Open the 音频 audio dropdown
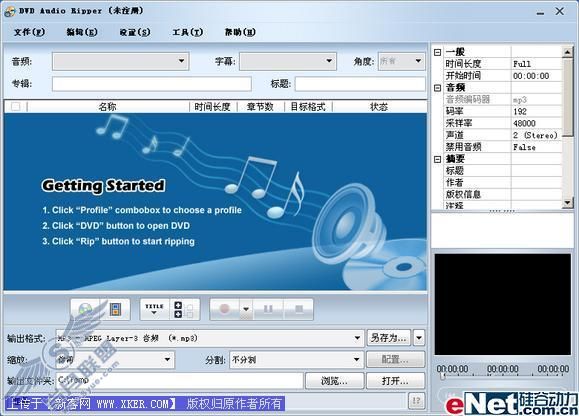The height and width of the screenshot is (416, 579). 120,61
